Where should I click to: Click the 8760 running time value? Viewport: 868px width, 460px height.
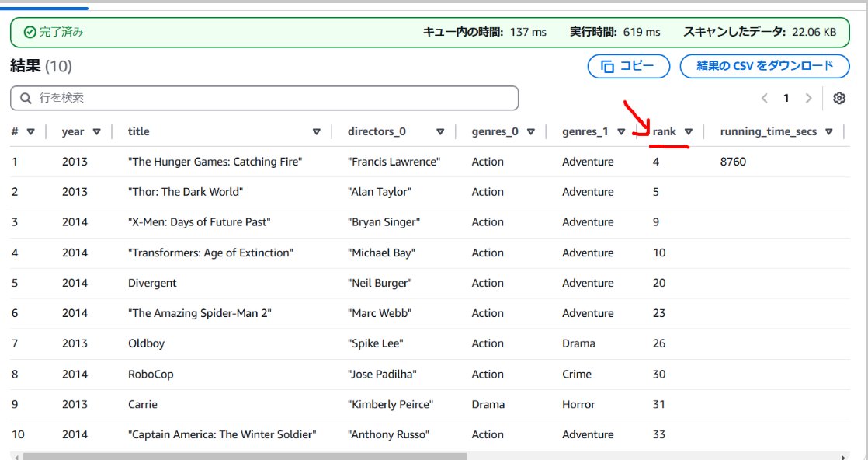(733, 162)
